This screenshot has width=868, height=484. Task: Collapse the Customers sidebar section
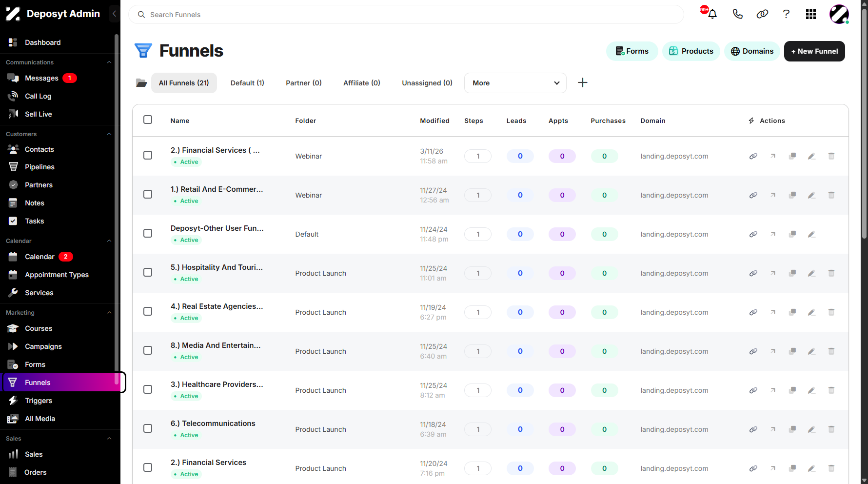click(109, 134)
